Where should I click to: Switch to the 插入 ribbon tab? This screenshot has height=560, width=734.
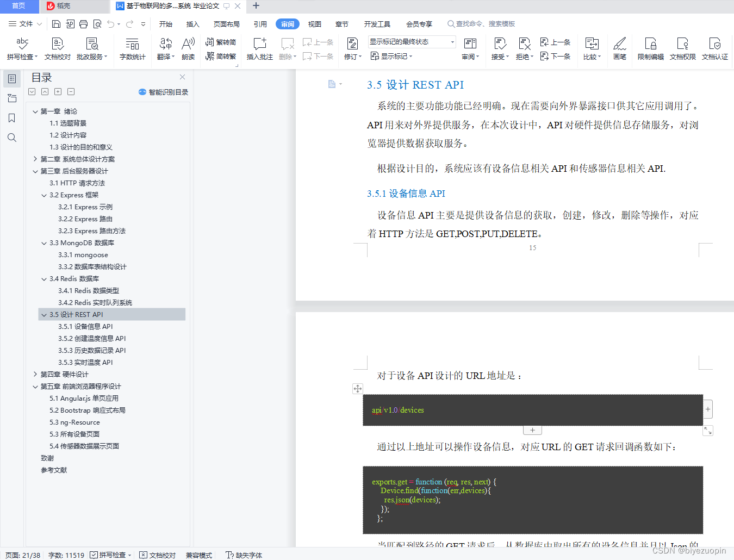point(193,24)
